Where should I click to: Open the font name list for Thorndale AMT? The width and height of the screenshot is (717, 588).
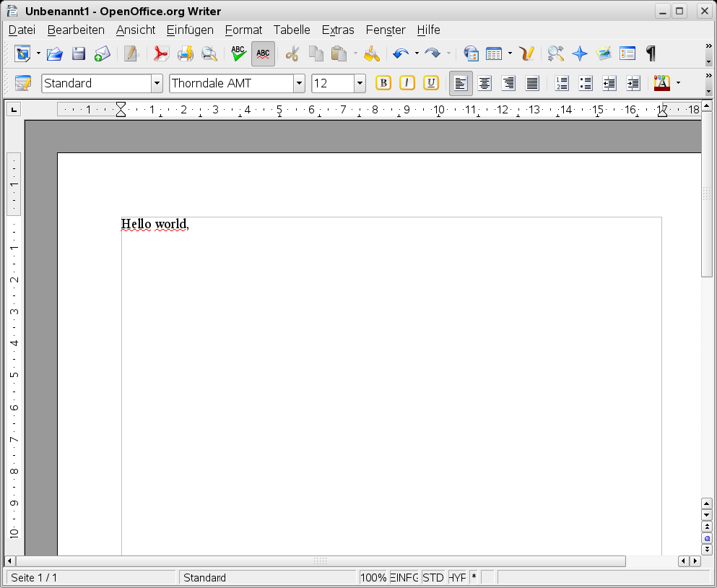(299, 83)
